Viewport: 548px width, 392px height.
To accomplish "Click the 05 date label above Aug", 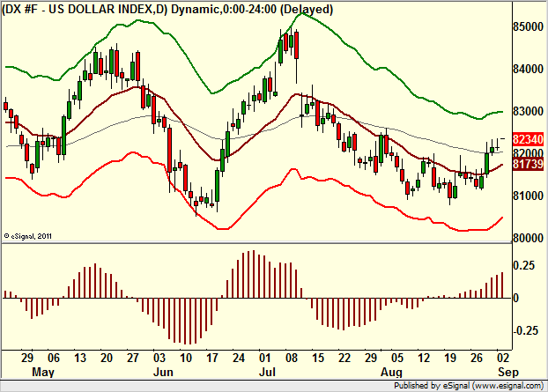I will tap(397, 358).
